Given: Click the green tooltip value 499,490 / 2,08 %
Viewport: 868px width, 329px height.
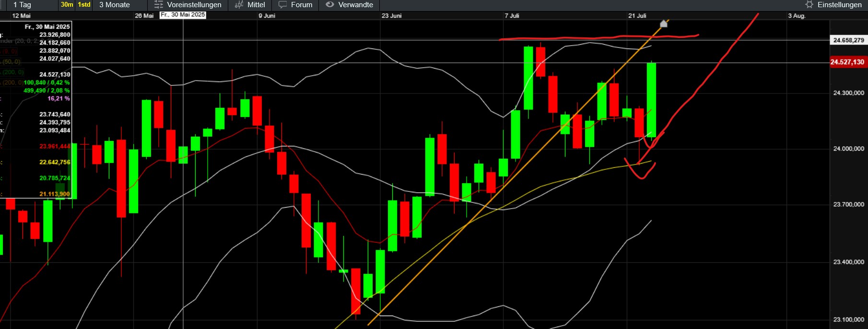Looking at the screenshot, I should 47,90.
